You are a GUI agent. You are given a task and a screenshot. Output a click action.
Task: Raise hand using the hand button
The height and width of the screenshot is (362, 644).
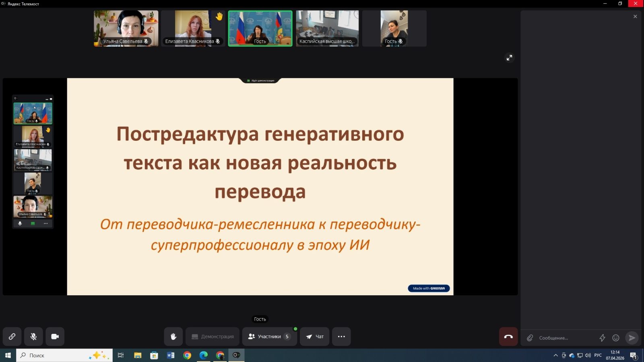173,337
